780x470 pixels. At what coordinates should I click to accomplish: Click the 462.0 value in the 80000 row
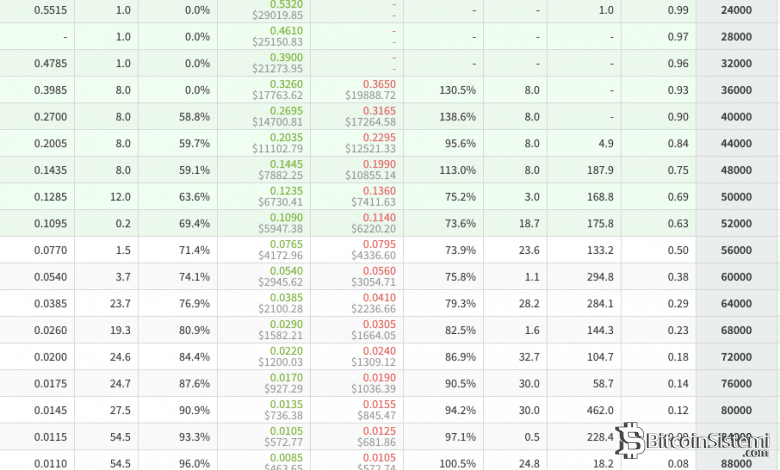pyautogui.click(x=599, y=410)
